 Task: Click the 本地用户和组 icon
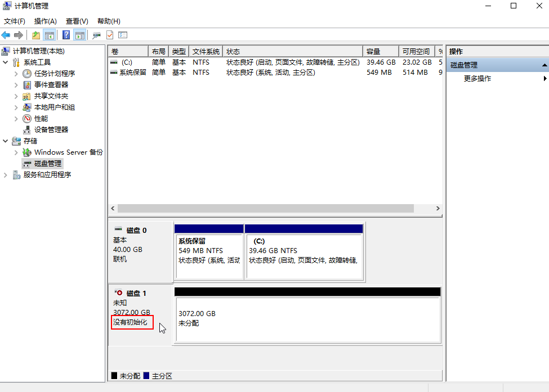[x=26, y=107]
